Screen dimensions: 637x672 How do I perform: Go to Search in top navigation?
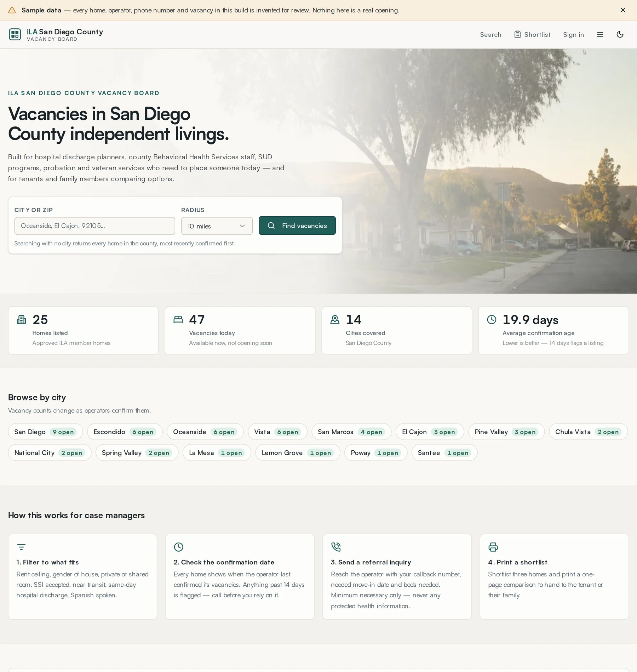click(x=490, y=34)
